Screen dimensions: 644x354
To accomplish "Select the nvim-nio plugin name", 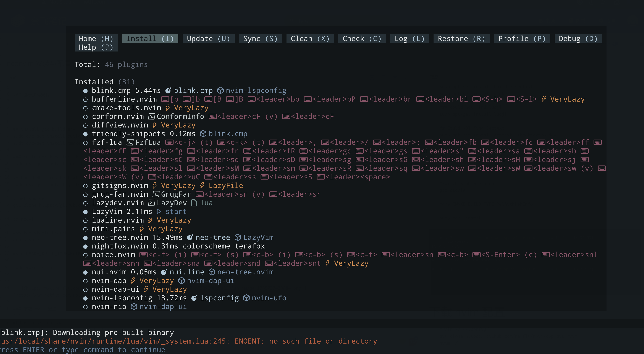I will 109,306.
